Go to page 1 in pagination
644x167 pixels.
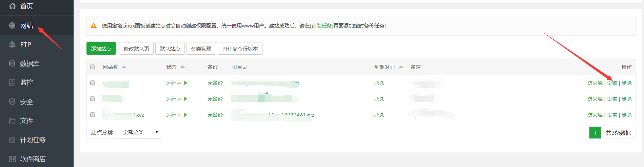[595, 133]
